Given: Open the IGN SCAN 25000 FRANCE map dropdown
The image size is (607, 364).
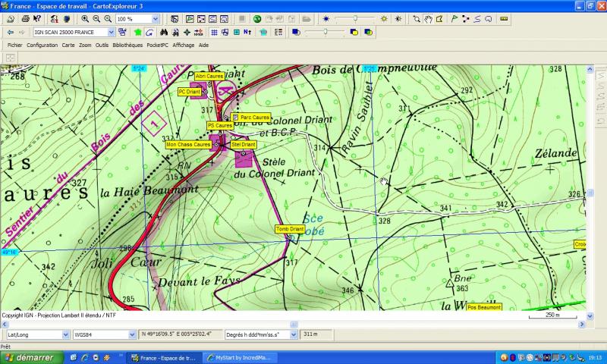Looking at the screenshot, I should tap(111, 32).
